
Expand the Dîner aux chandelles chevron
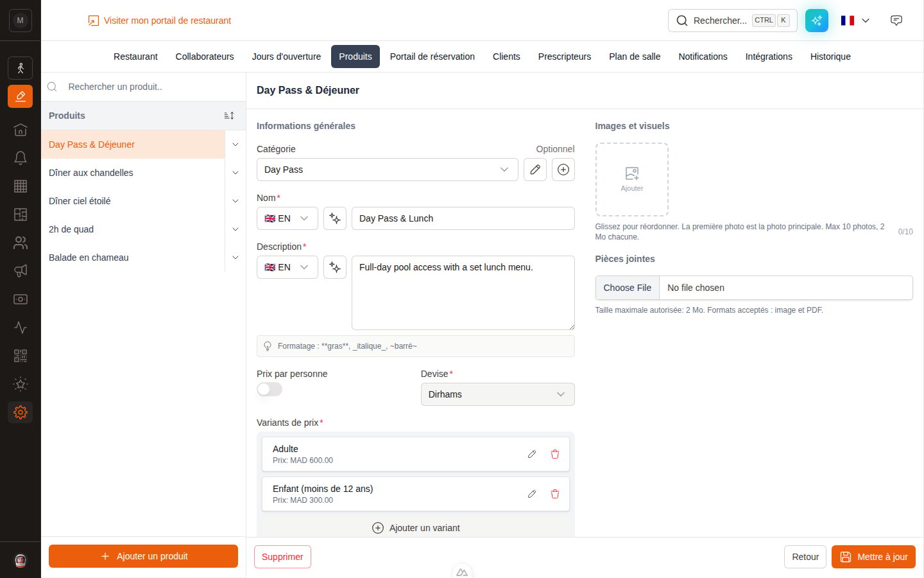point(235,173)
